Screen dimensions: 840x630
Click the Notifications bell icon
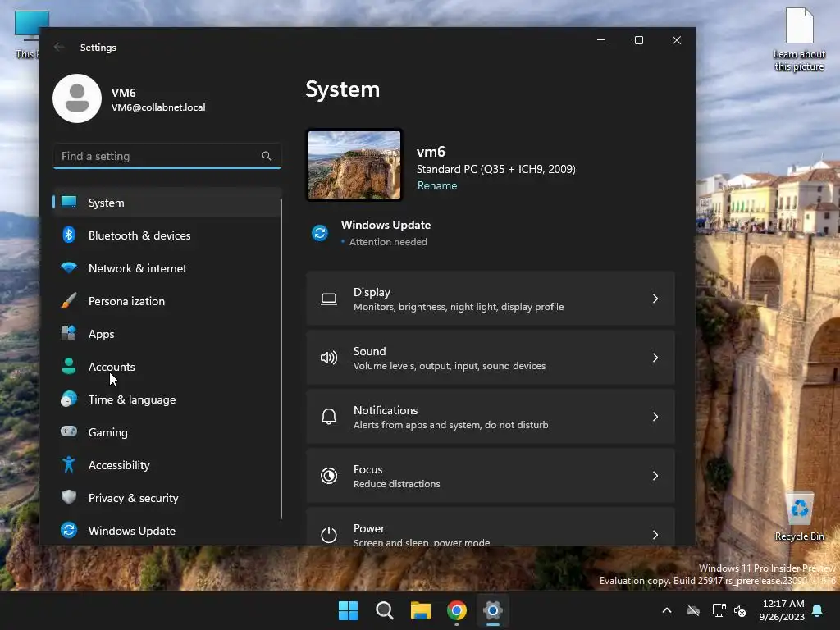point(329,417)
